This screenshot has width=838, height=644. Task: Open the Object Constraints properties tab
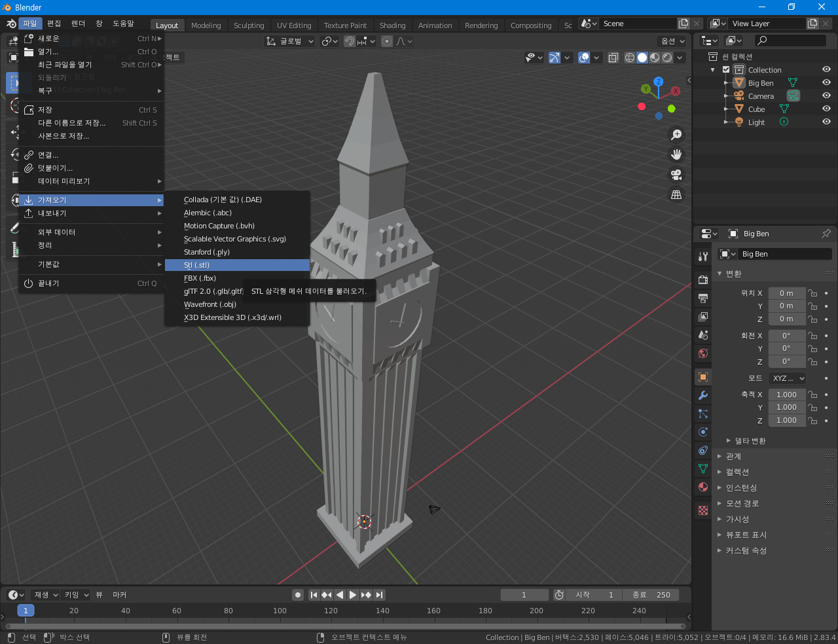pos(703,450)
